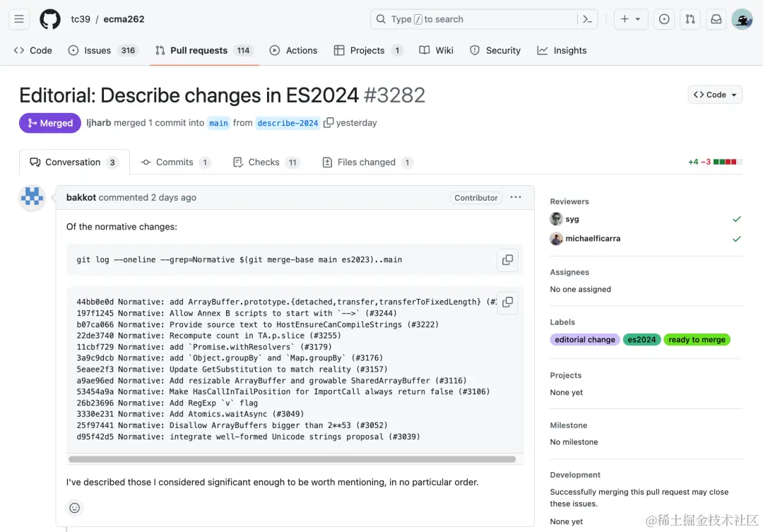This screenshot has width=763, height=532.
Task: Open the global issues icon in header
Action: [x=663, y=19]
